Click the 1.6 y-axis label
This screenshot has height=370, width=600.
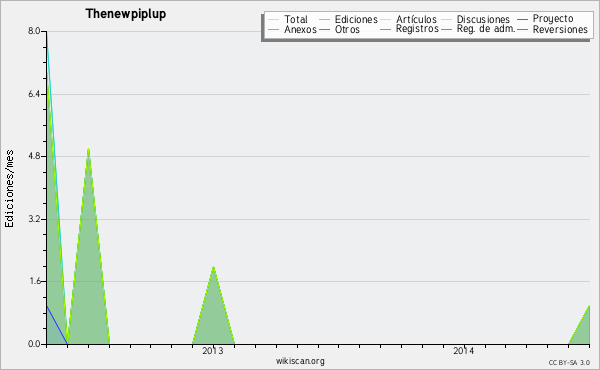point(34,281)
